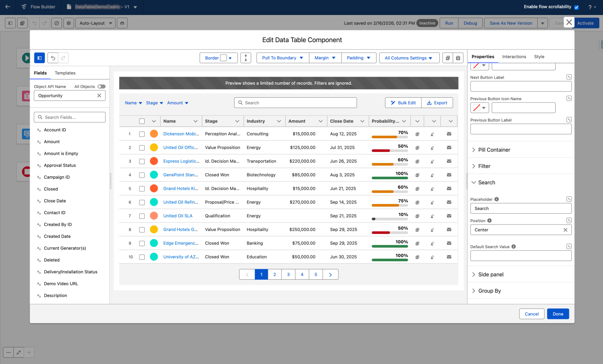Screen dimensions: 603x364
Task: Click the vertical height arrows icon beside Border
Action: (x=246, y=58)
